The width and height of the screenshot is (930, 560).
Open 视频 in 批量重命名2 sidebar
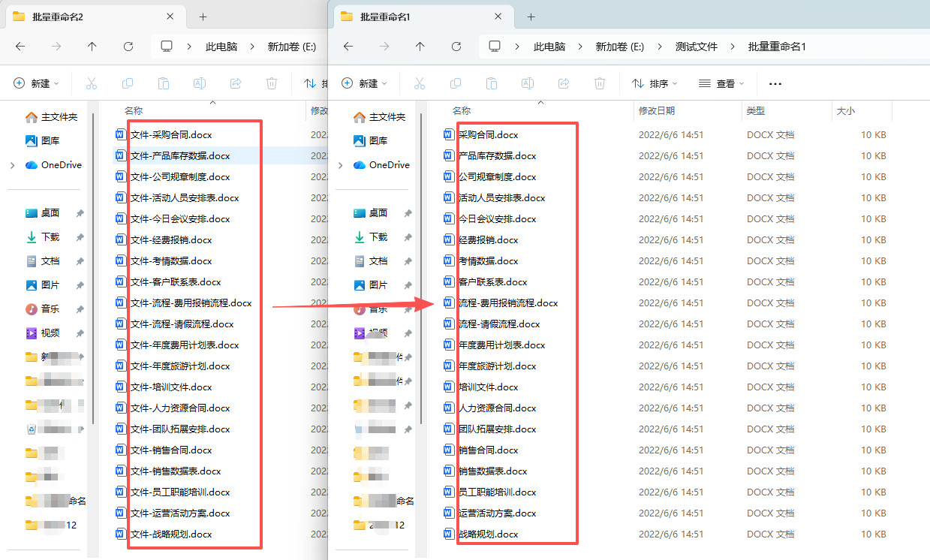44,333
